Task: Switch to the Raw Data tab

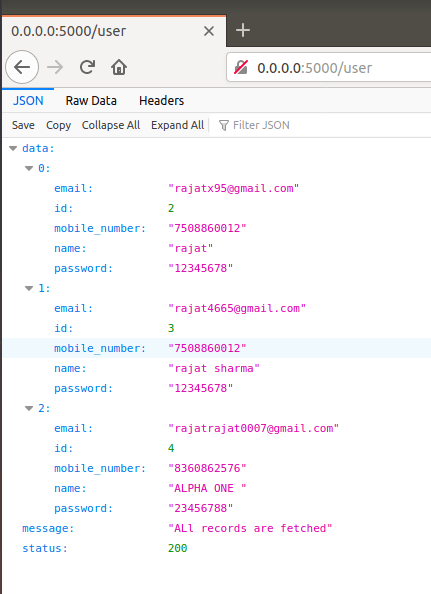Action: tap(91, 101)
